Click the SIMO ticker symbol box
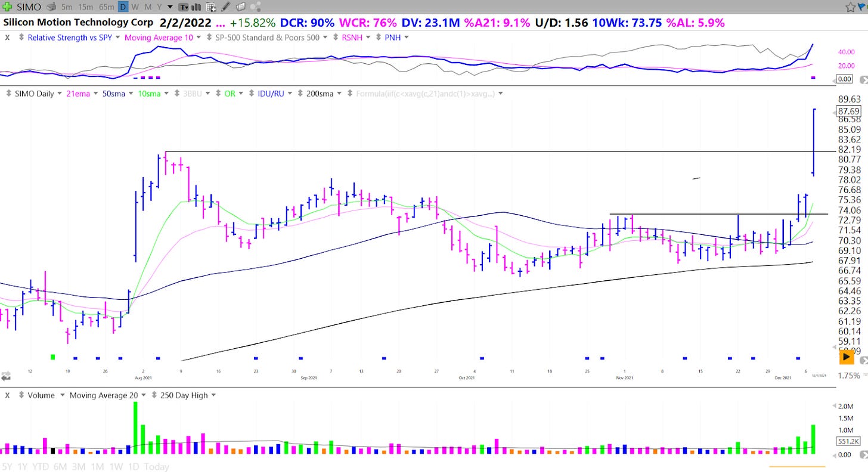This screenshot has width=868, height=474. pos(29,7)
